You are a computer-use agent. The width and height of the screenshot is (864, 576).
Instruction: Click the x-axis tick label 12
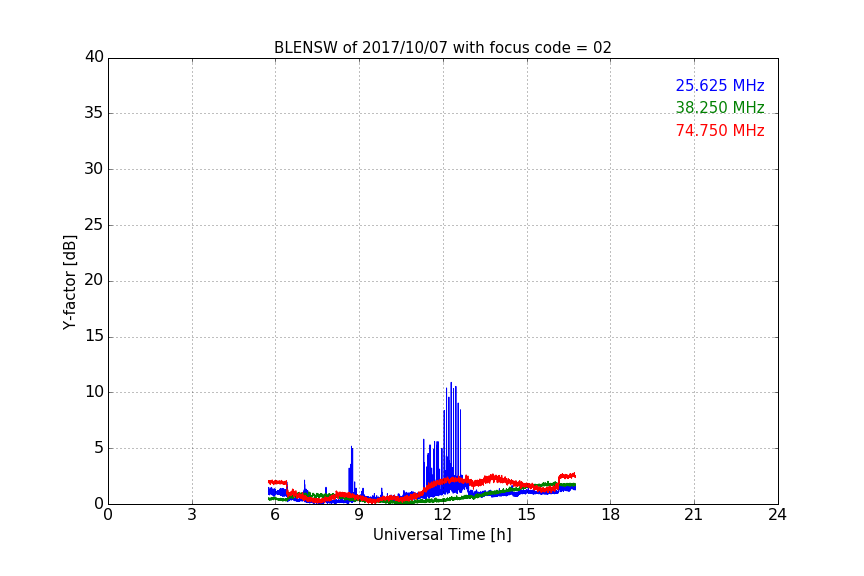(x=442, y=515)
